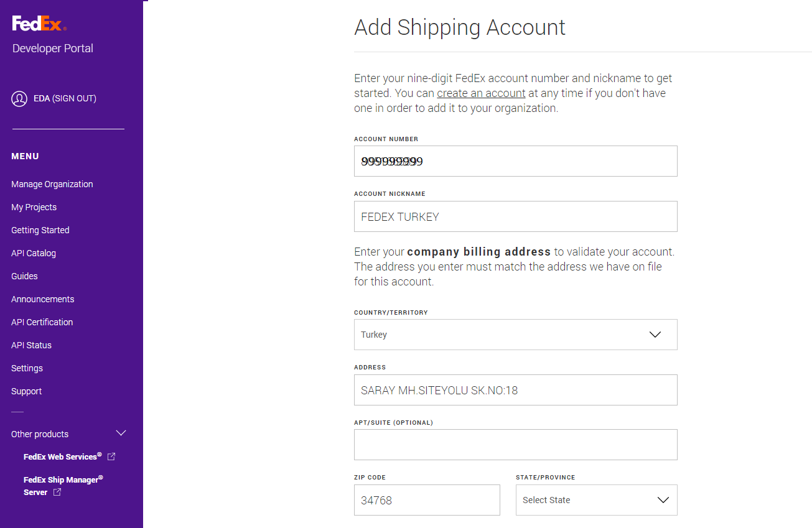Image resolution: width=812 pixels, height=528 pixels.
Task: View Announcements page
Action: tap(43, 299)
